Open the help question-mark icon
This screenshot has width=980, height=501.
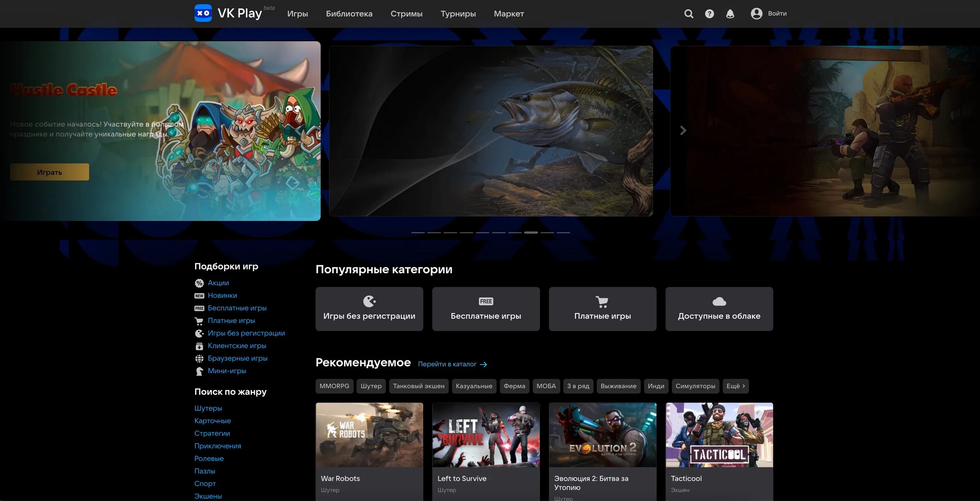point(709,14)
